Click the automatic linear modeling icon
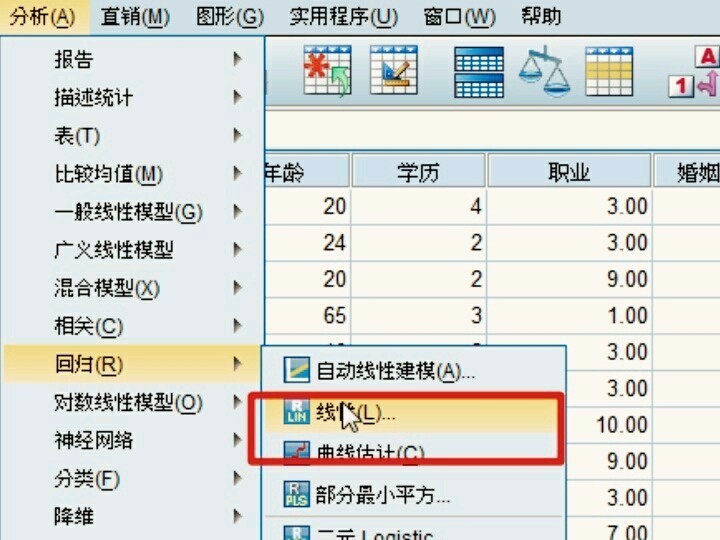 coord(296,370)
